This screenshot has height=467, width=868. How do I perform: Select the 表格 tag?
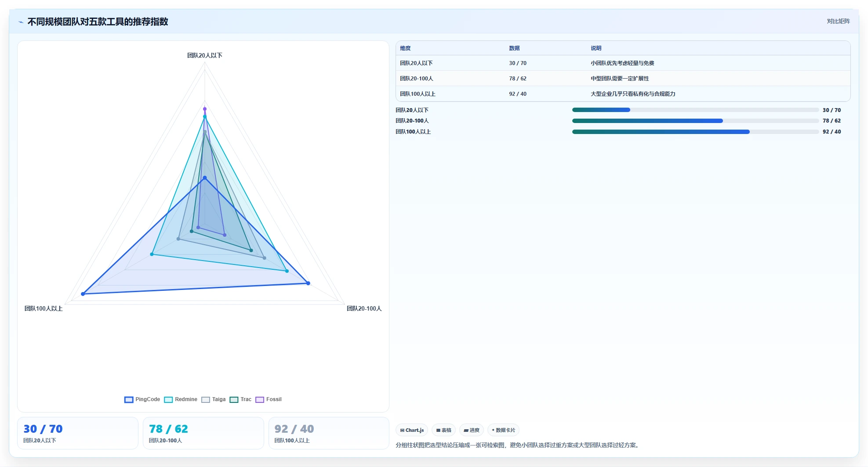click(443, 430)
